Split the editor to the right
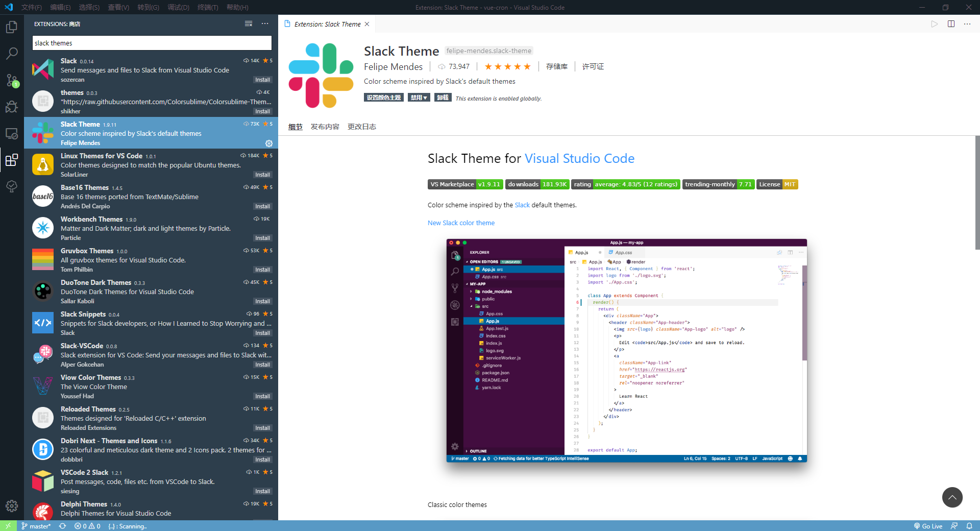 tap(951, 24)
